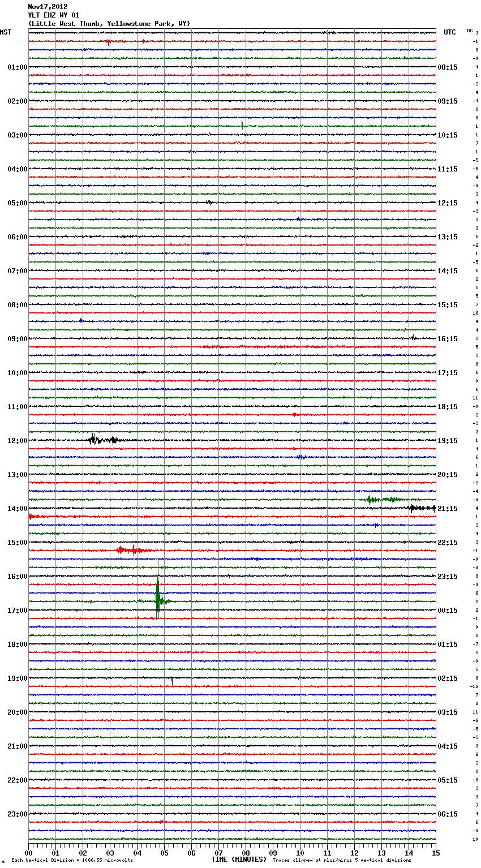Viewport: 481px width, 868px height.
Task: Click the minute 05 axis tick label
Action: tap(164, 853)
